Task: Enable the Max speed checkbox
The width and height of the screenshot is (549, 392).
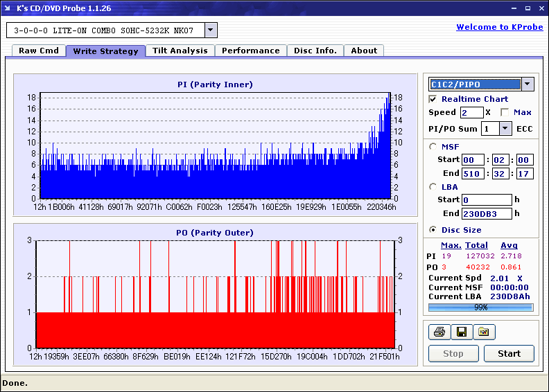Action: (505, 112)
